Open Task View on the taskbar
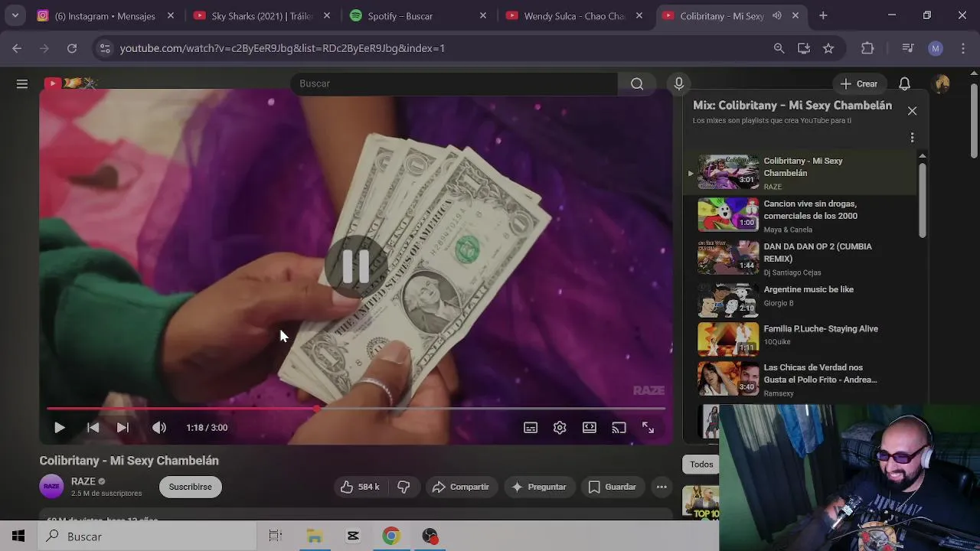This screenshot has width=980, height=551. click(276, 536)
